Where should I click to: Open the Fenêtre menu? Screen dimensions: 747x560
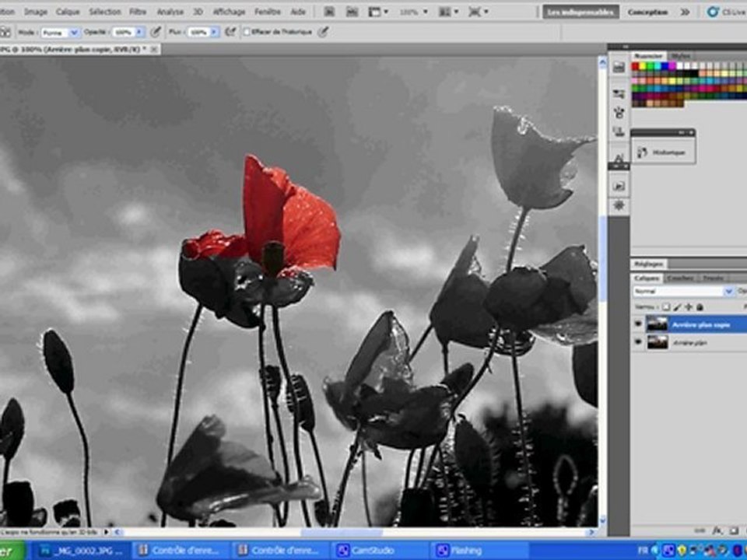pos(267,12)
